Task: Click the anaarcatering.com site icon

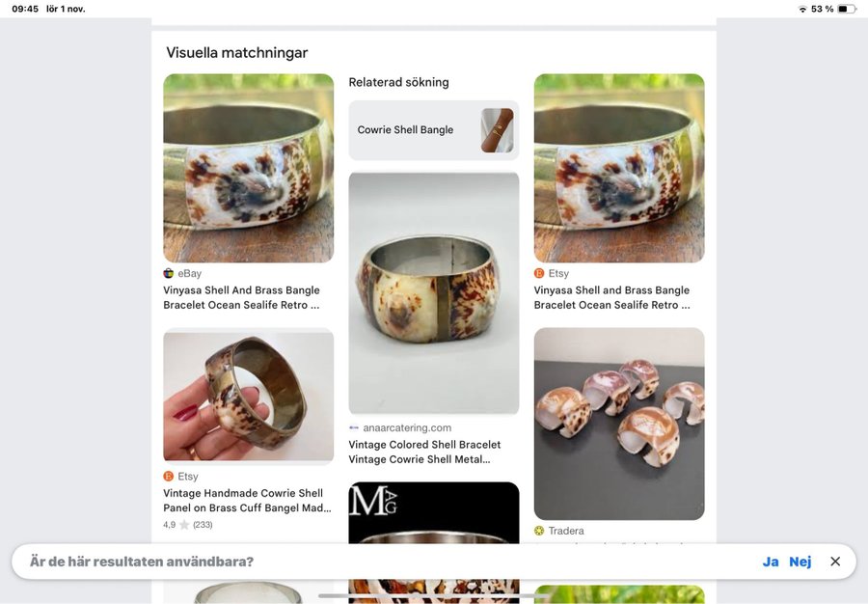Action: (354, 427)
